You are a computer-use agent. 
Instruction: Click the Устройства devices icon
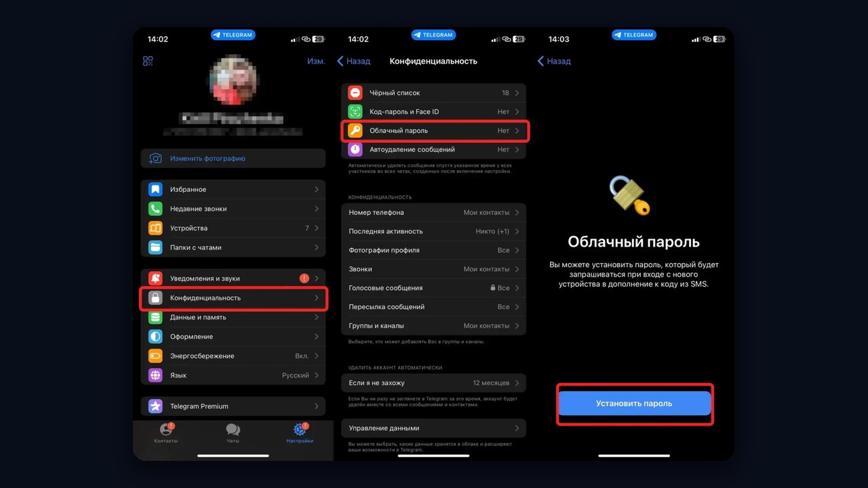[155, 228]
